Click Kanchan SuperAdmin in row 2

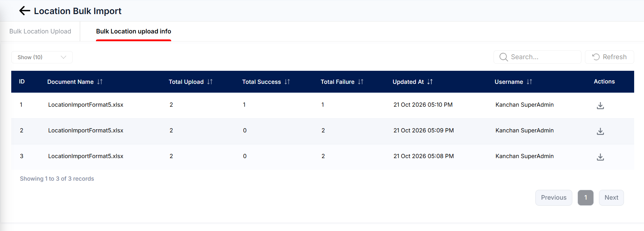coord(524,130)
